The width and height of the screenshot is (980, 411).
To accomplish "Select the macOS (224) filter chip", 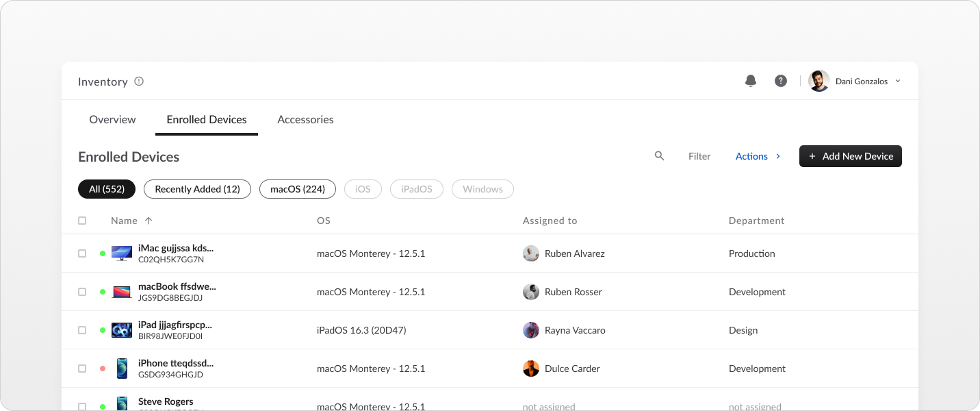I will (x=297, y=189).
